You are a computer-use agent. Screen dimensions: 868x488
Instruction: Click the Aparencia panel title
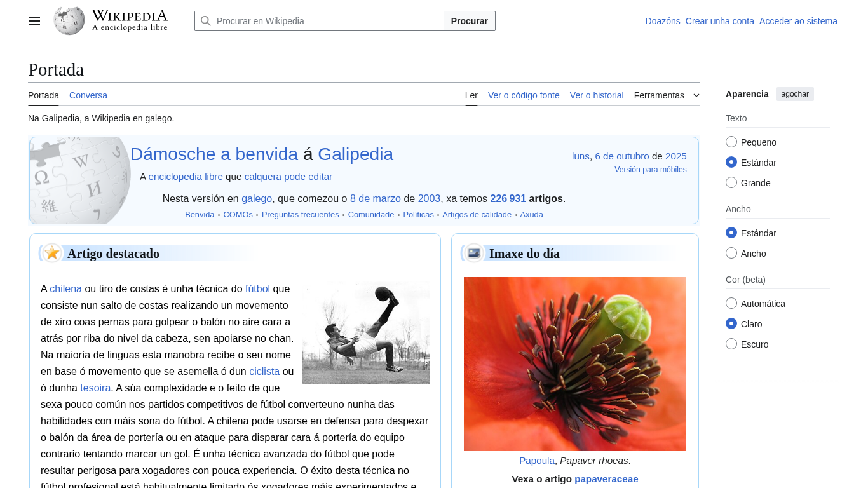click(x=747, y=94)
